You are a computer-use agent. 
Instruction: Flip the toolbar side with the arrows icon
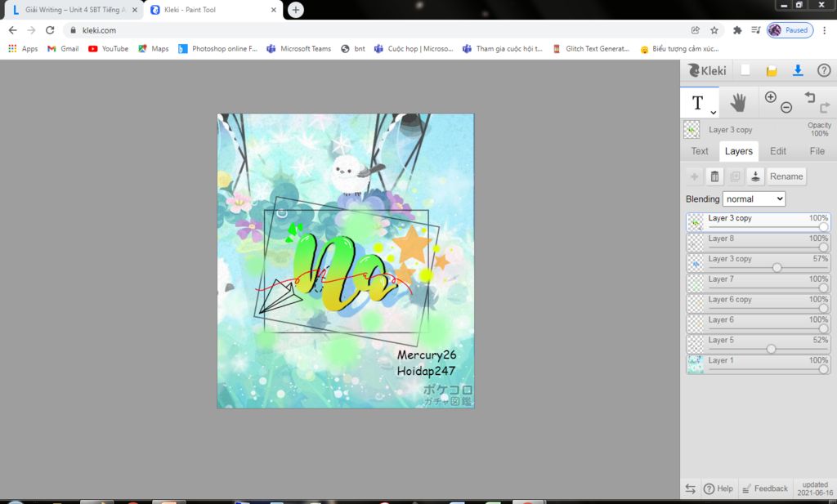click(x=690, y=488)
